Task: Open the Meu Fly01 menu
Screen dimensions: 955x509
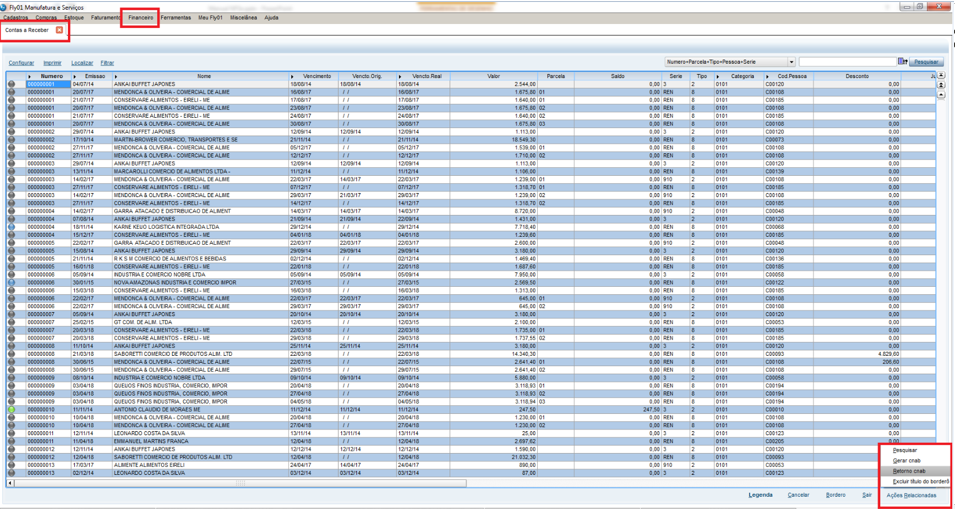Action: (211, 18)
